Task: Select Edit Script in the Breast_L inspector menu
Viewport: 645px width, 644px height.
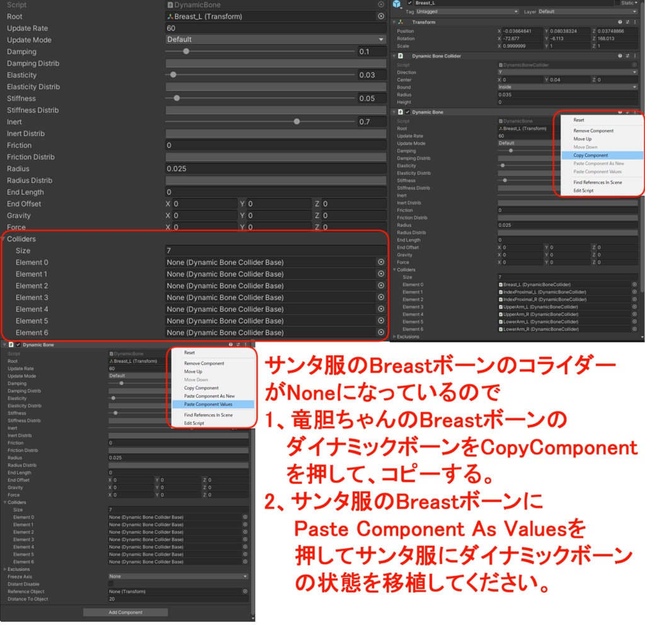Action: click(x=583, y=190)
